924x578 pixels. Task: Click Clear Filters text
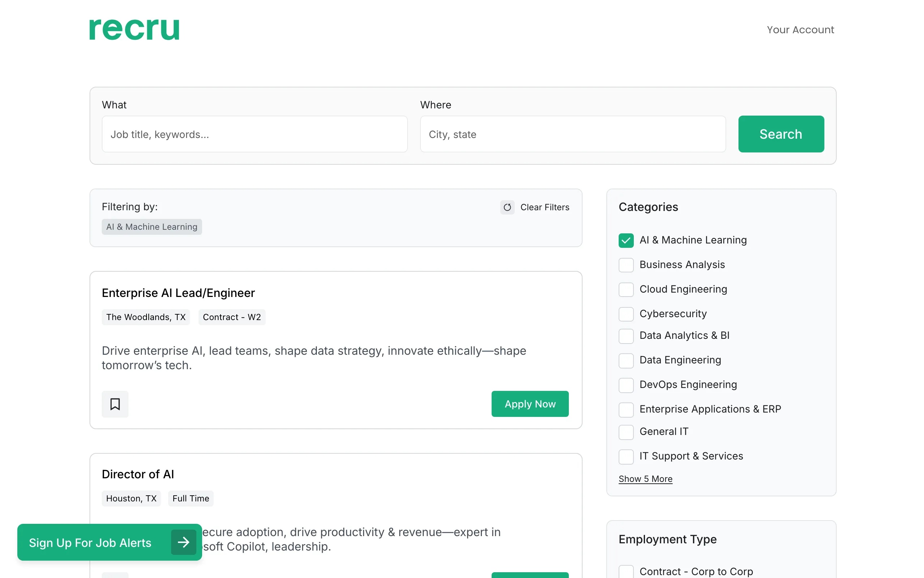(544, 207)
